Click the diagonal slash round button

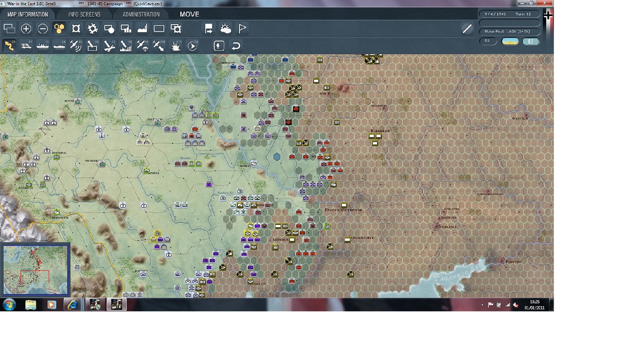point(467,29)
